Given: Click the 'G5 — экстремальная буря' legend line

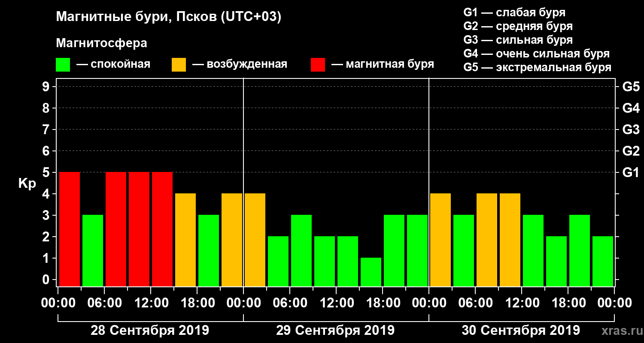Looking at the screenshot, I should pos(537,67).
